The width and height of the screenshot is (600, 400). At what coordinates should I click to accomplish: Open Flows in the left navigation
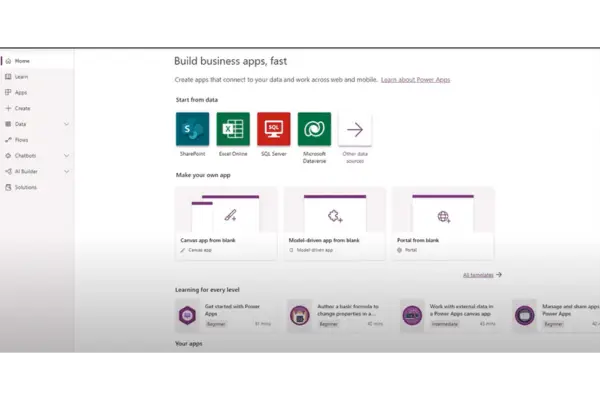pos(37,140)
